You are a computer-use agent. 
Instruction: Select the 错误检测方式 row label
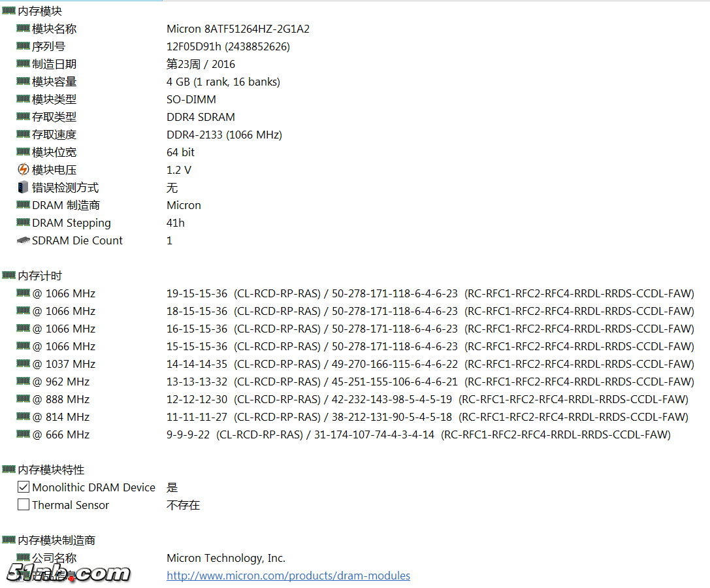click(65, 188)
